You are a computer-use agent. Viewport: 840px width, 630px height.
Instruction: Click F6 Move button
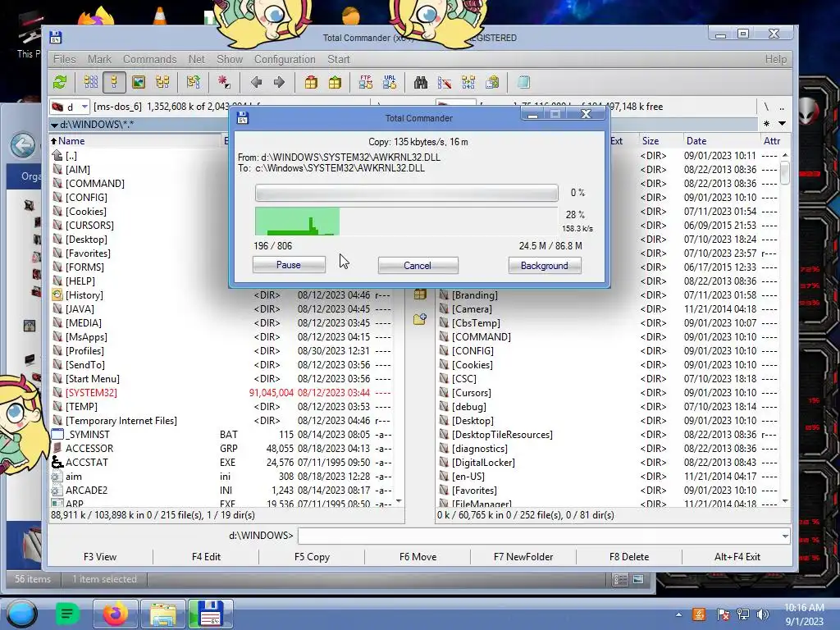418,557
